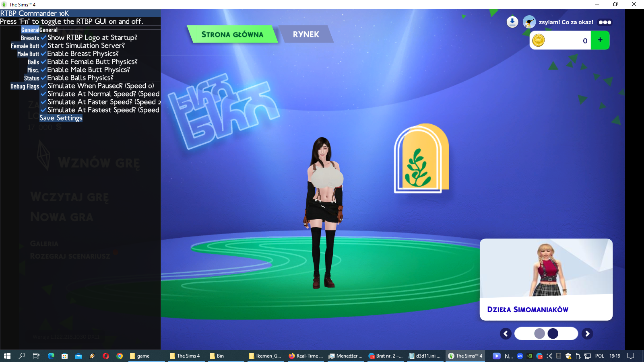Screen dimensions: 644x362
Task: Open the player profile avatar
Action: tap(529, 22)
